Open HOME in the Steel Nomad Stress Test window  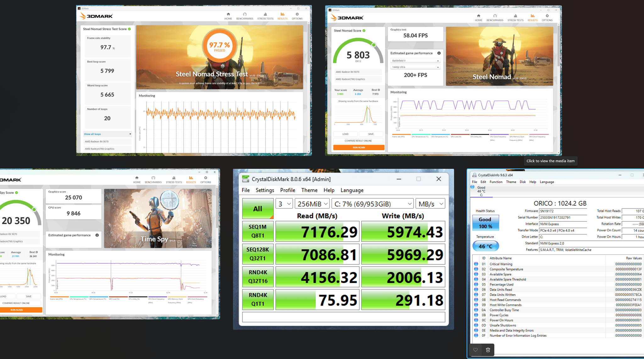pyautogui.click(x=228, y=16)
